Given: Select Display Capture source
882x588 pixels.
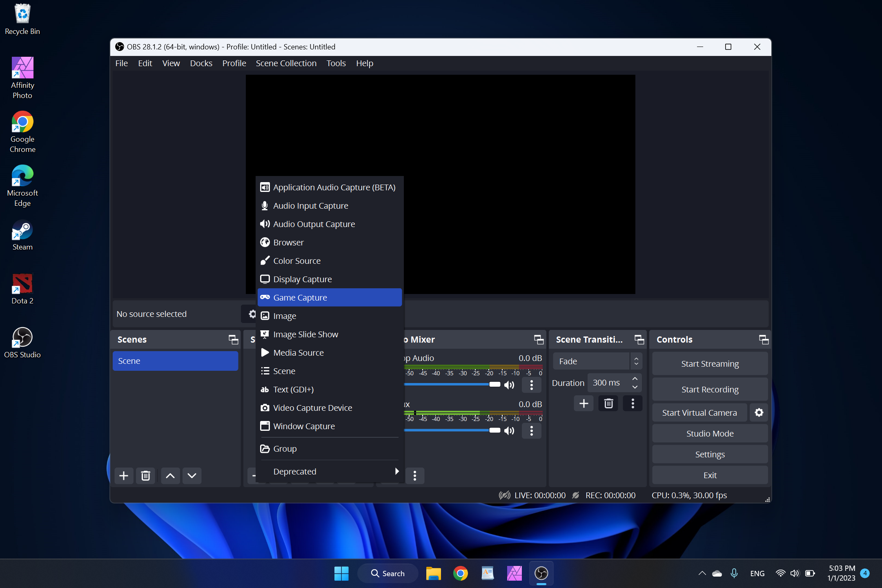Looking at the screenshot, I should click(330, 279).
